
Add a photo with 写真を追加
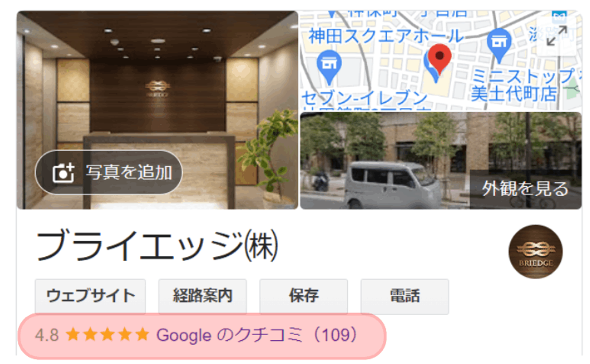tap(109, 172)
